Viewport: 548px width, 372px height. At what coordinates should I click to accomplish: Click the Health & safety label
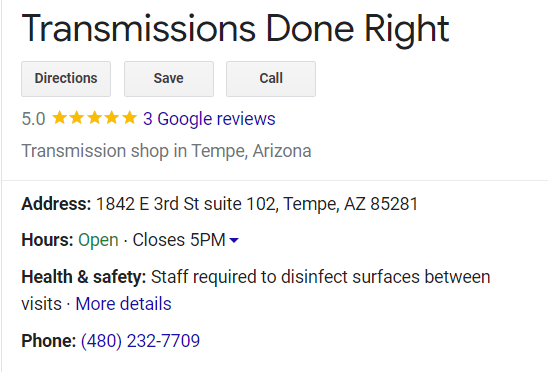[84, 277]
